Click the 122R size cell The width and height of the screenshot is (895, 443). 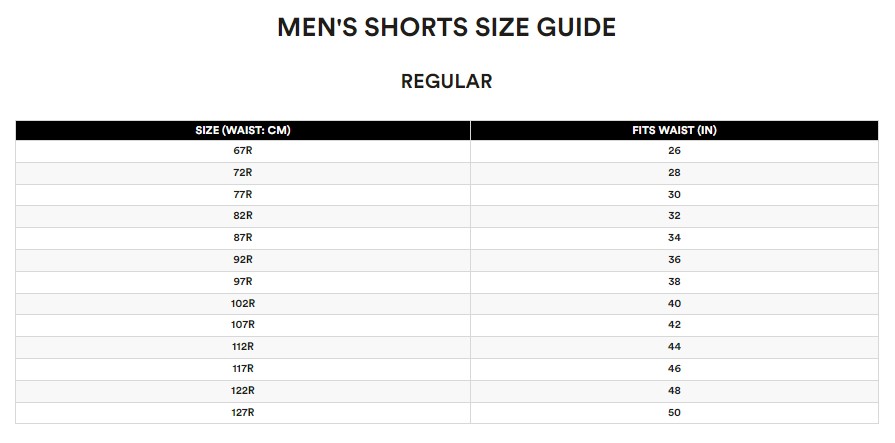point(243,390)
